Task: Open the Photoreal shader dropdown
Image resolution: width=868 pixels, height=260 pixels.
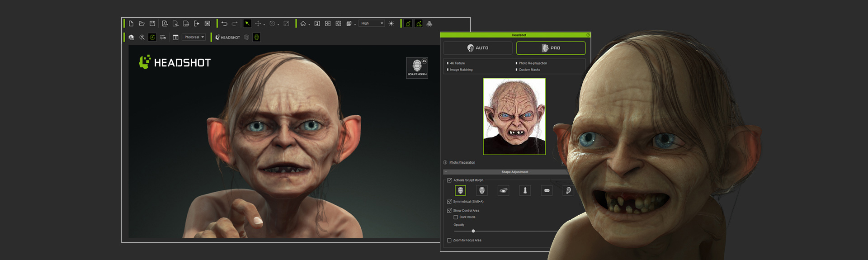Action: (194, 37)
